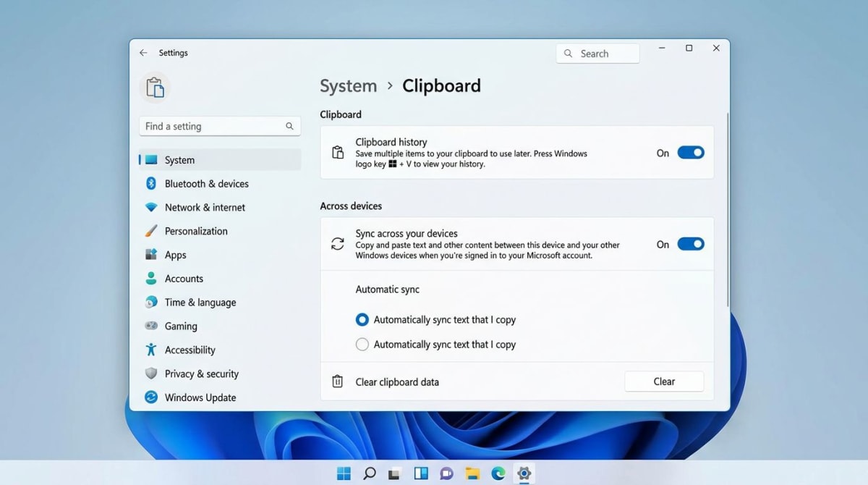The image size is (868, 485).
Task: Click the Find a setting input field
Action: 220,126
